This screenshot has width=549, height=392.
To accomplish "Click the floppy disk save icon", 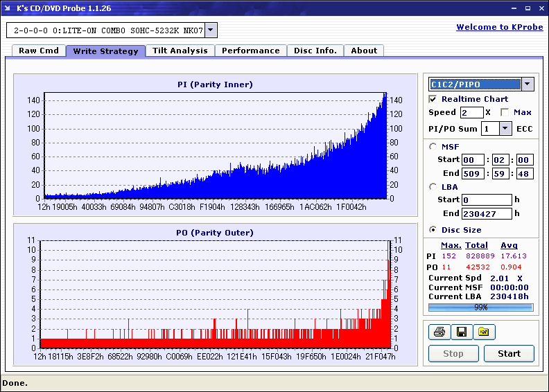I will 462,332.
